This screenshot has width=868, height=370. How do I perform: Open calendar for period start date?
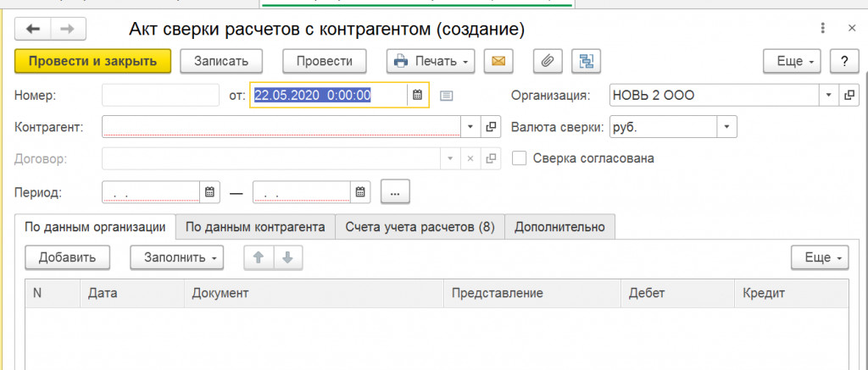[210, 192]
